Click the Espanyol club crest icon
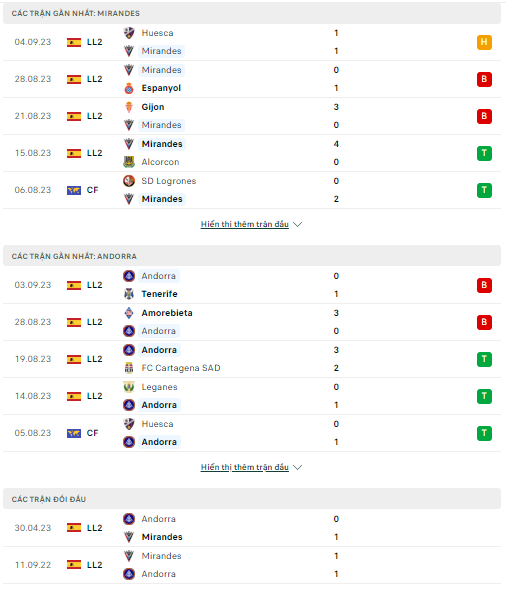The height and width of the screenshot is (589, 506). point(129,88)
